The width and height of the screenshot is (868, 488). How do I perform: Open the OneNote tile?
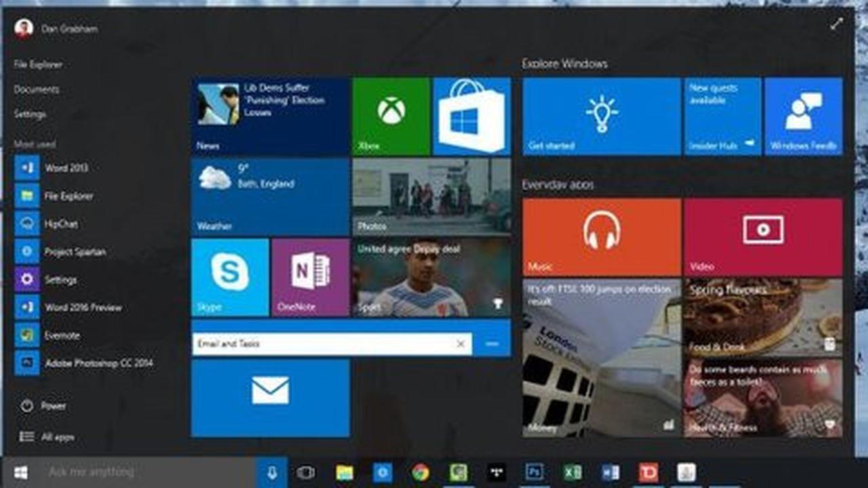point(310,277)
